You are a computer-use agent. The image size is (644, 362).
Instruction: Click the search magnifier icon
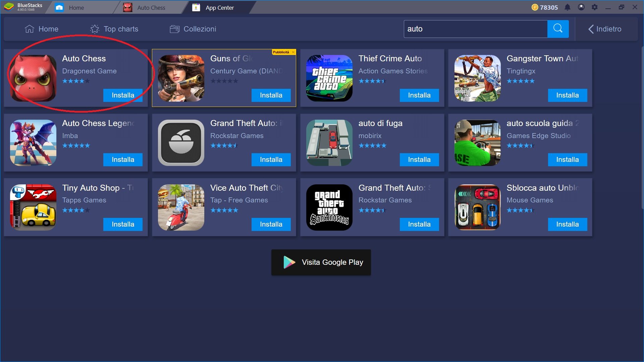point(558,29)
